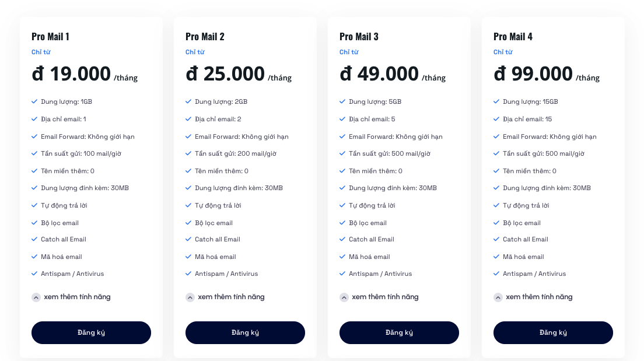Click 'Chỉ từ' label on Pro Mail 2
This screenshot has height=361, width=644.
(195, 52)
